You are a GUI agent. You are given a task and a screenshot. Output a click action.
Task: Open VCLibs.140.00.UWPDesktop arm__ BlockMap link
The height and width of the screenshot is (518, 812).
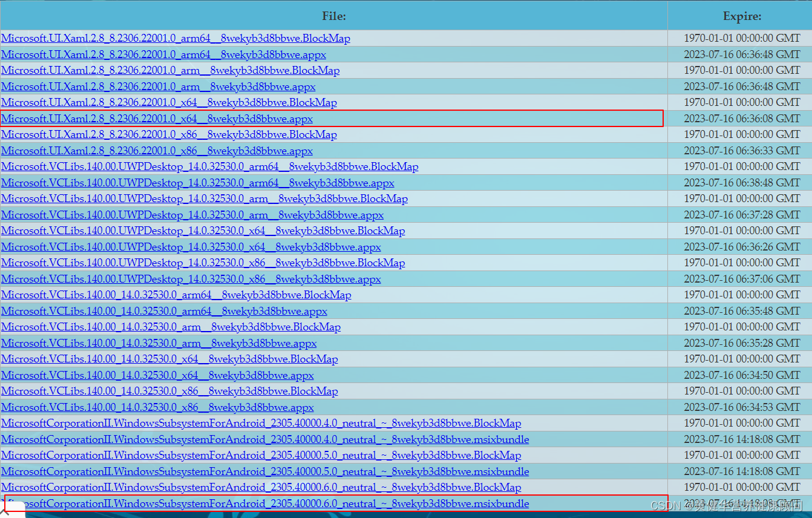pos(205,198)
